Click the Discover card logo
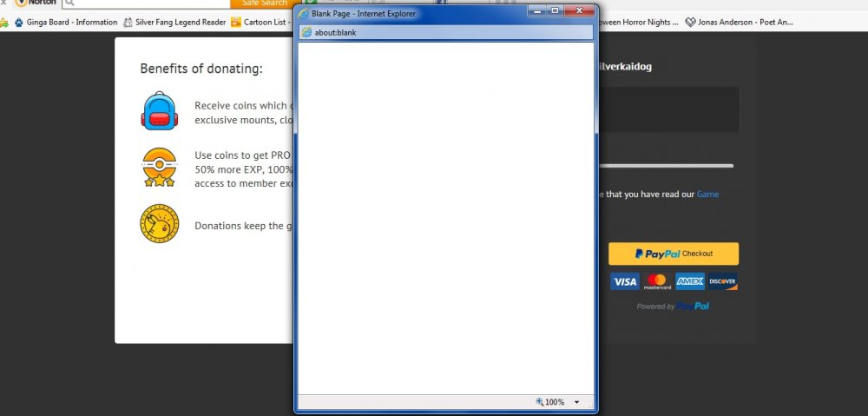This screenshot has height=416, width=868. (722, 281)
